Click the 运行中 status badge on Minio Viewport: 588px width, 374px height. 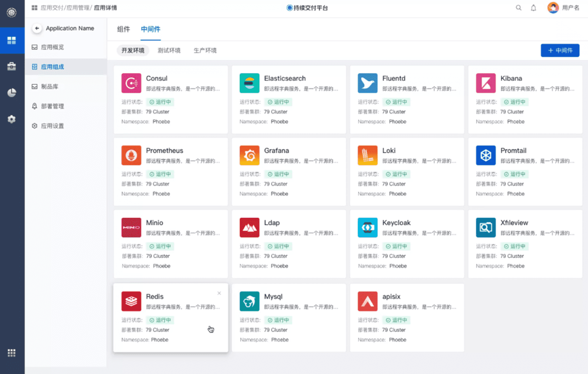[x=160, y=246]
